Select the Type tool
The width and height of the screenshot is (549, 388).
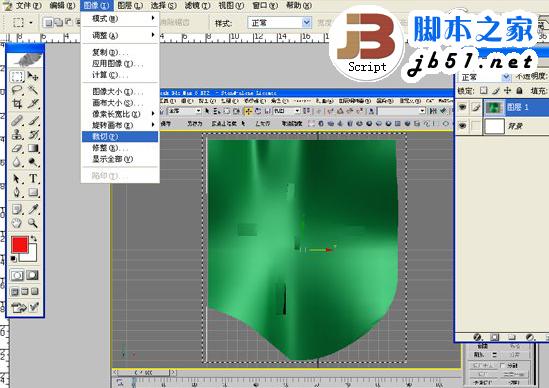(x=33, y=179)
